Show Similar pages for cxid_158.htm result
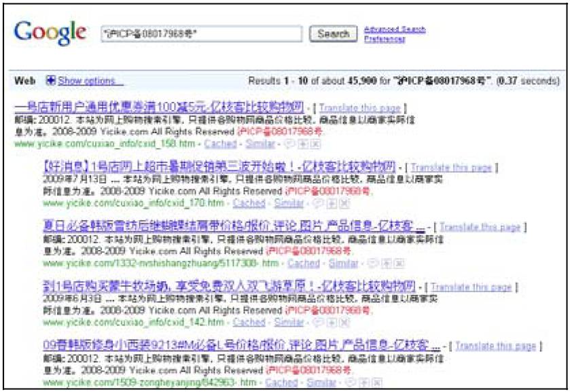Screen dimensions: 570x392 (x=260, y=144)
